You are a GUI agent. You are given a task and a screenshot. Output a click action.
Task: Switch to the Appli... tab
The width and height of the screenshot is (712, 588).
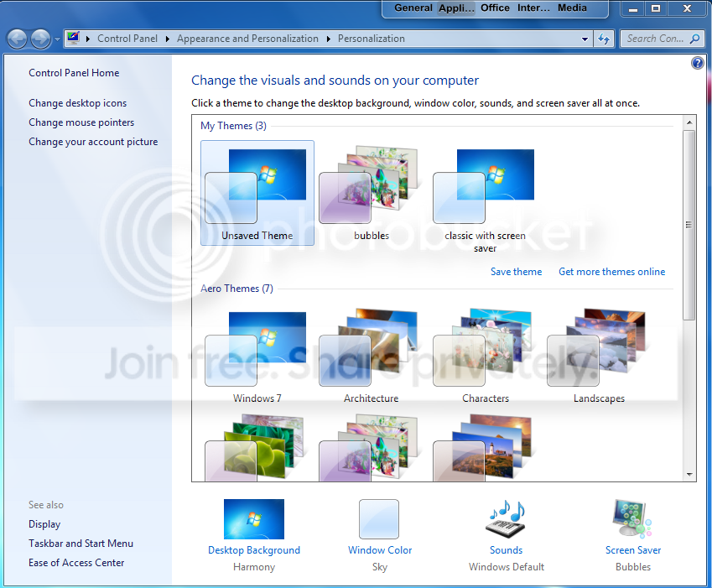456,8
